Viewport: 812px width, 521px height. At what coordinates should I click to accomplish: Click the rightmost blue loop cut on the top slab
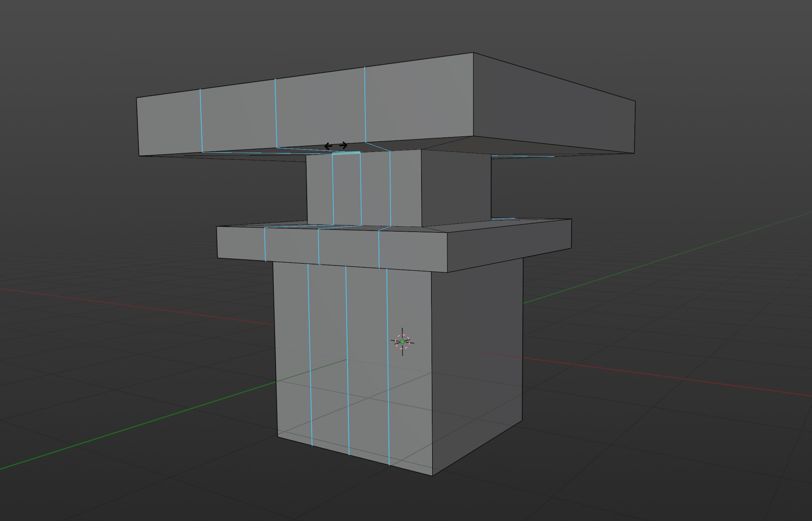pyautogui.click(x=365, y=104)
